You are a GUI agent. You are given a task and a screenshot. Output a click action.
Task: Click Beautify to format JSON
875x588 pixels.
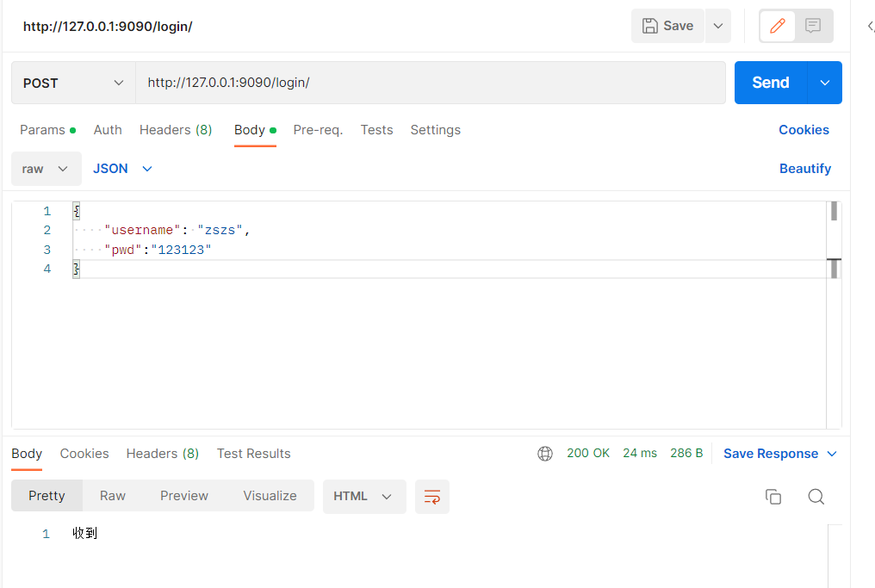coord(805,169)
